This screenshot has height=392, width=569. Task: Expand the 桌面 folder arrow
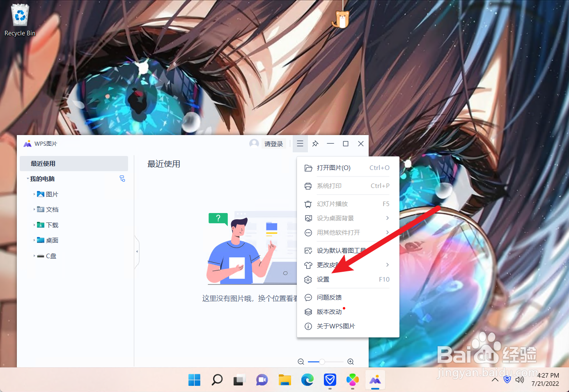34,240
